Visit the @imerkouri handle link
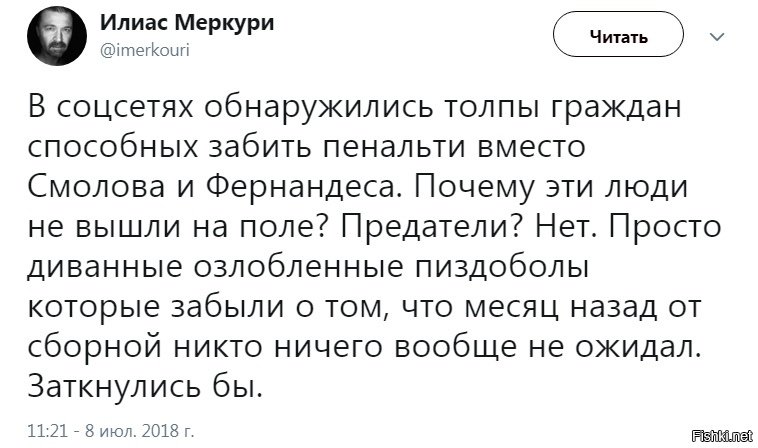This screenshot has height=448, width=758. point(145,50)
